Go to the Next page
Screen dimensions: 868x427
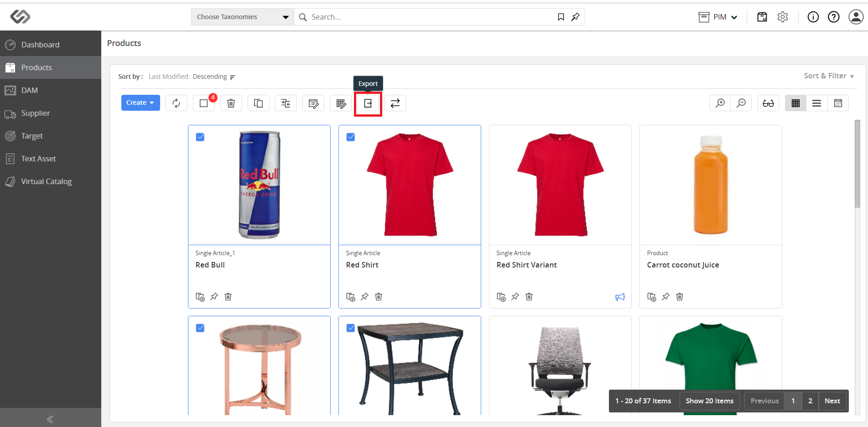(x=832, y=401)
